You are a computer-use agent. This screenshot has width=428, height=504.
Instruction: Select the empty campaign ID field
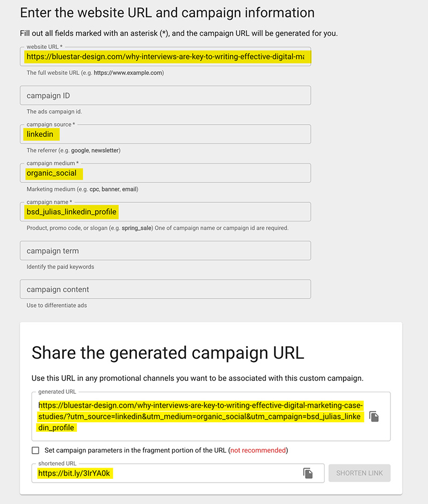[x=165, y=95]
